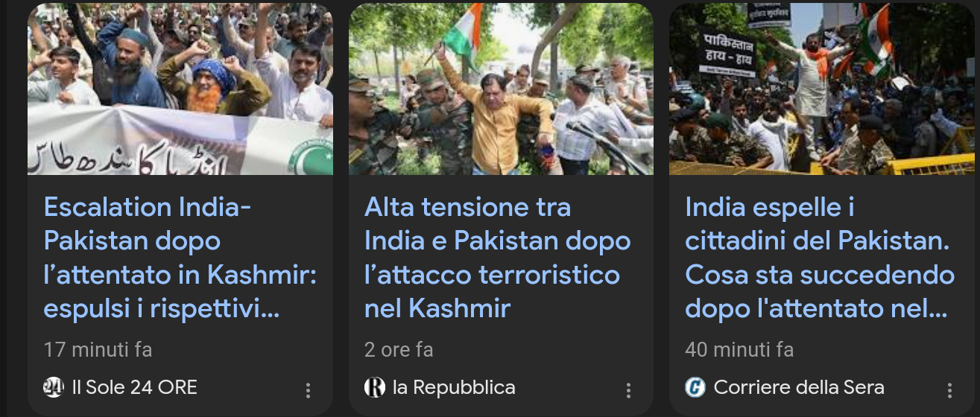The height and width of the screenshot is (417, 980).
Task: Click the text 'nel Kashmir' in the middle card
Action: pos(437,308)
